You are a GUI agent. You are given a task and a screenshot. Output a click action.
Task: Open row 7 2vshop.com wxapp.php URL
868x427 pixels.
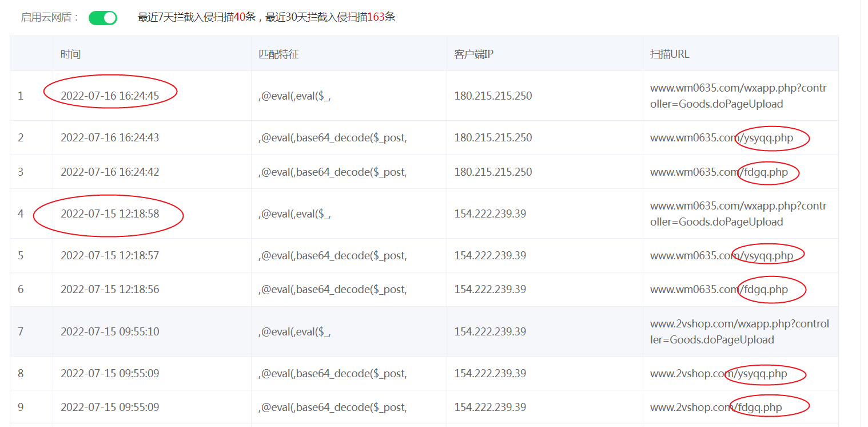739,332
